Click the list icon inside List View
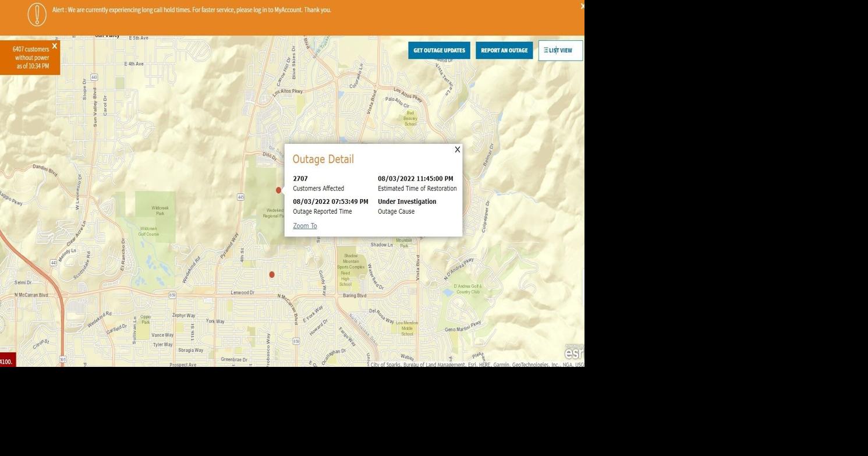This screenshot has height=456, width=868. click(545, 50)
